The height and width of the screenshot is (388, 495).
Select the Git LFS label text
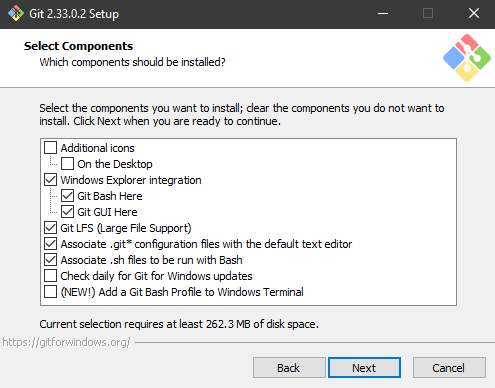pyautogui.click(x=126, y=228)
